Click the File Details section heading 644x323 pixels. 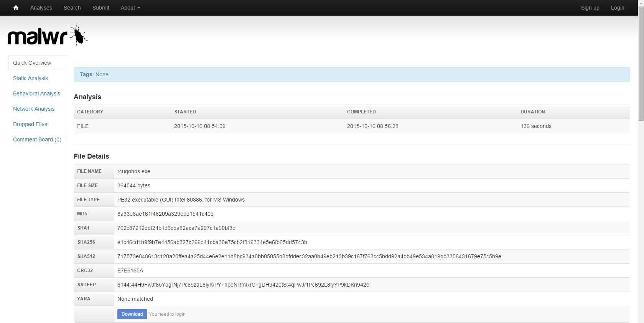pos(91,156)
